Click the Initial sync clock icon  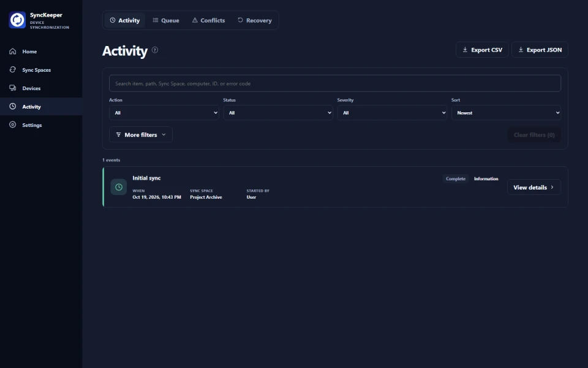[x=118, y=187]
